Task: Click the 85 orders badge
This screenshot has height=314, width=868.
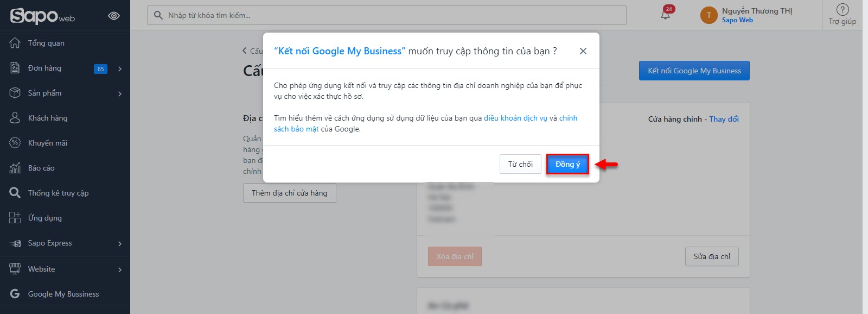Action: click(x=100, y=69)
